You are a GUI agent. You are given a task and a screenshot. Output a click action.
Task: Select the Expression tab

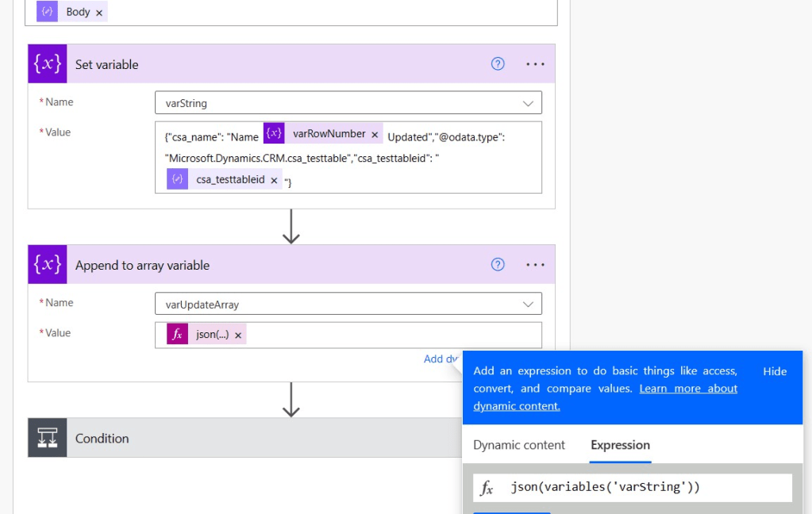pos(620,445)
